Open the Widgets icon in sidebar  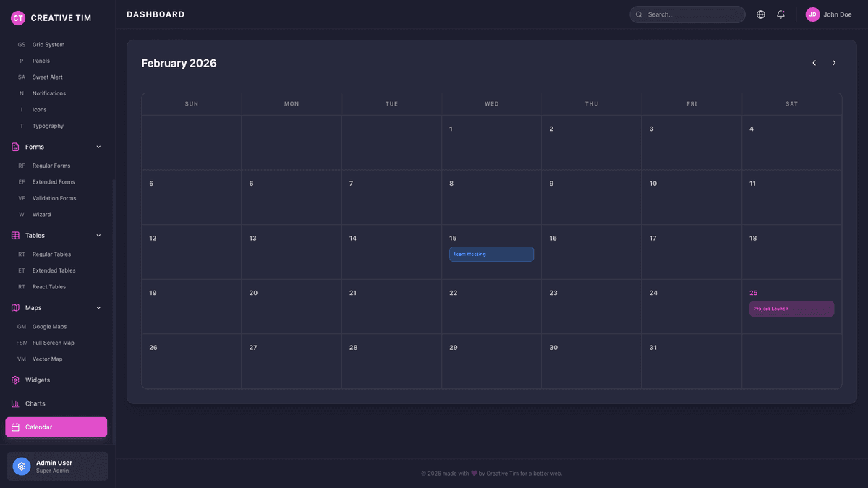14,380
